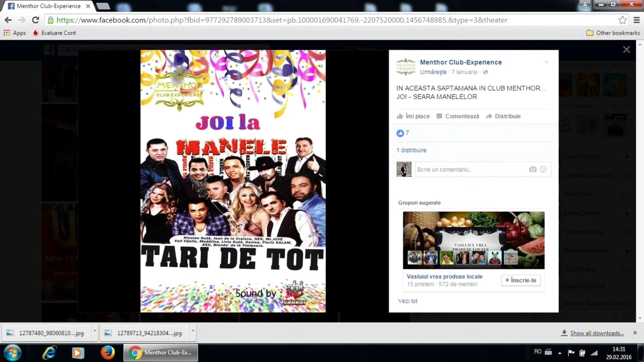The height and width of the screenshot is (362, 644).
Task: Attach a photo using the camera icon
Action: pos(532,169)
